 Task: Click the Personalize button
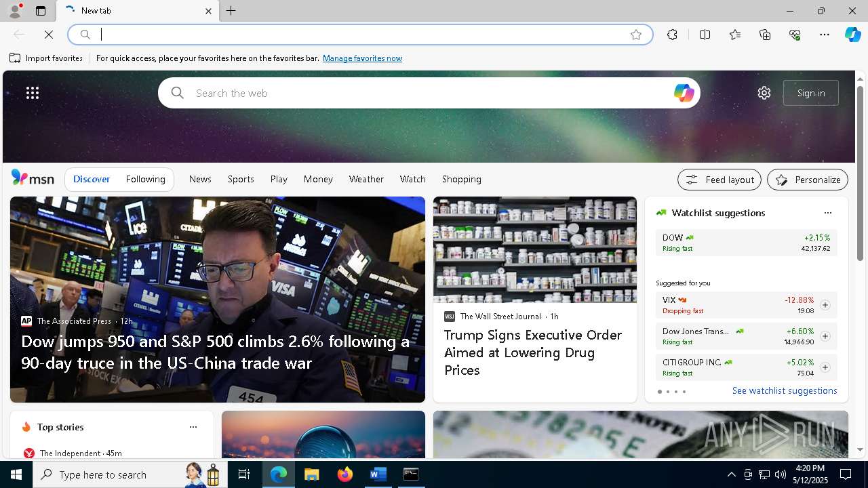(808, 180)
